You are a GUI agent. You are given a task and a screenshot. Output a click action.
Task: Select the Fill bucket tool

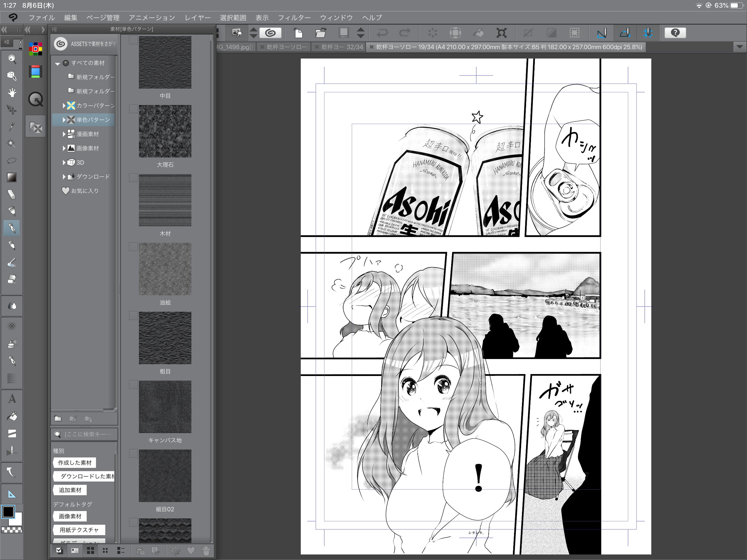[x=12, y=416]
